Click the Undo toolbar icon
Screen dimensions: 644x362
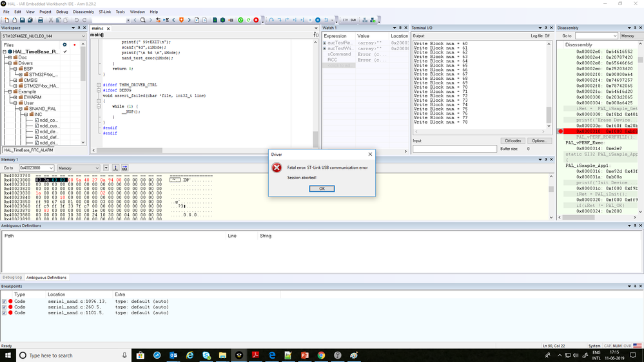tap(77, 20)
